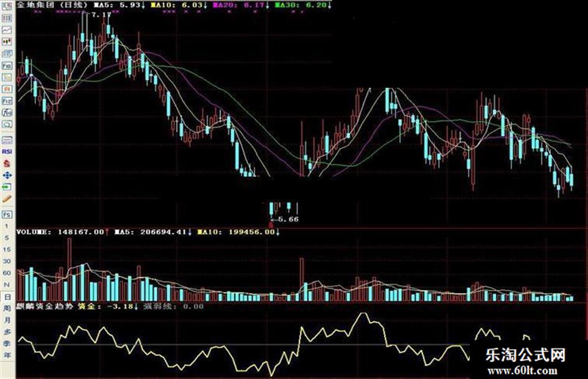588x379 pixels.
Task: Click the green arrow export icon
Action: click(6, 187)
